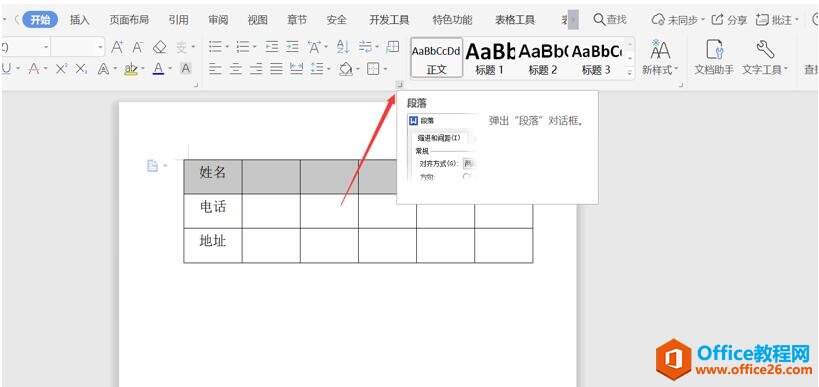The image size is (819, 387).
Task: Click the 姓名 table cell
Action: (x=213, y=177)
